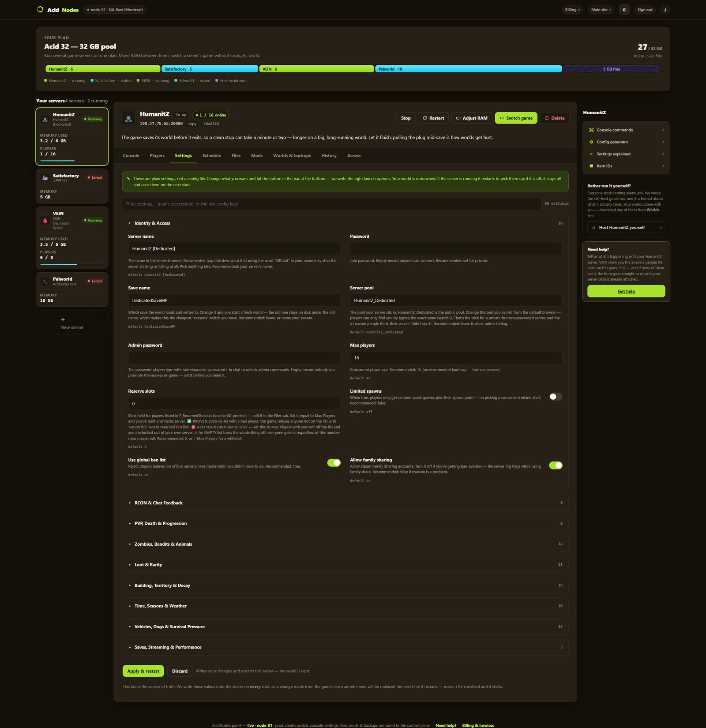706x728 pixels.
Task: Expand Saves, Streaming & Performance section
Action: point(345,647)
